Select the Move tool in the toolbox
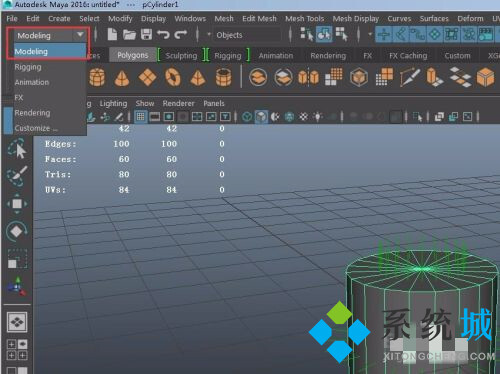Screen dimensions: 500x374 pyautogui.click(x=17, y=204)
